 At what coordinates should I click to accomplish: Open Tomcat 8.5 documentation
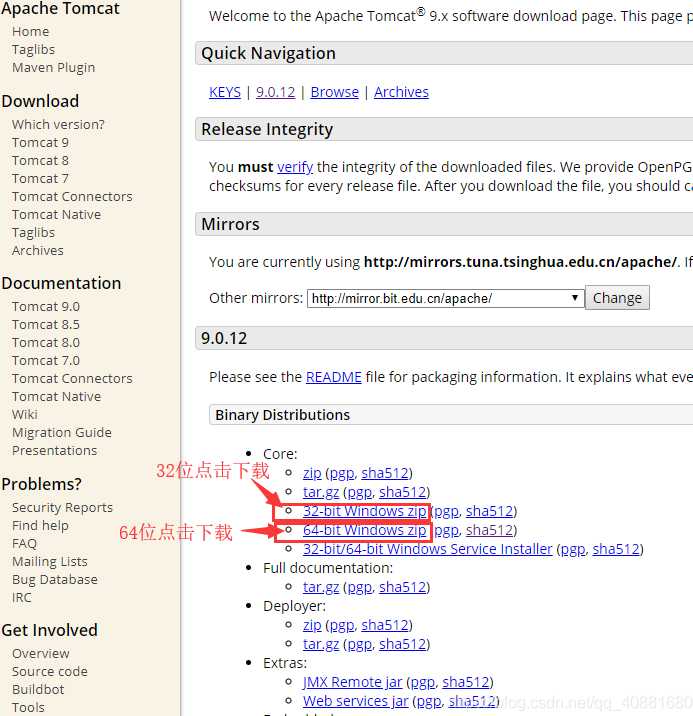coord(46,325)
